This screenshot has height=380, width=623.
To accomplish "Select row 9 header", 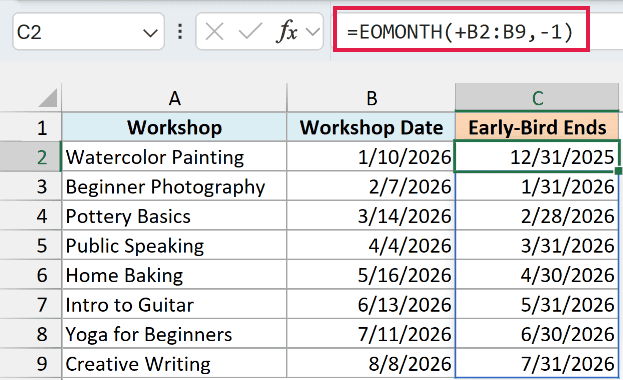I will click(x=31, y=363).
